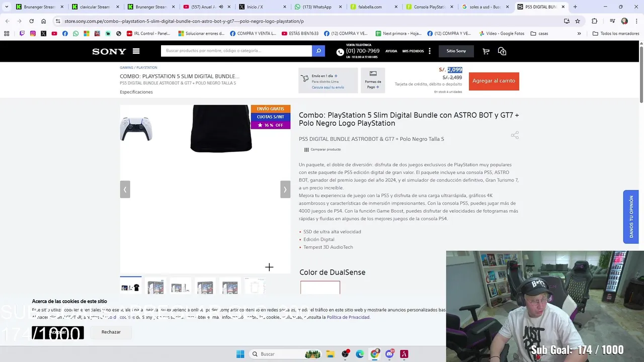
Task: Expand Envío en 1 día plus sign
Action: click(336, 76)
